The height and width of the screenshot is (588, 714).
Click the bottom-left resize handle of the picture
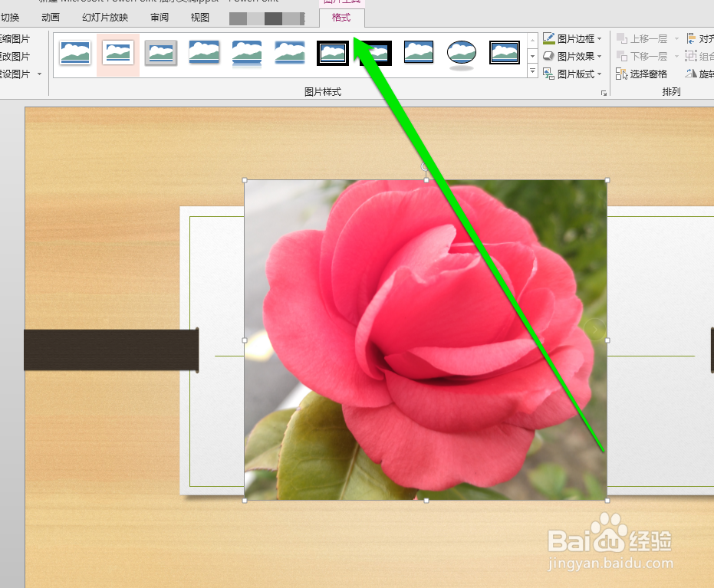[245, 500]
